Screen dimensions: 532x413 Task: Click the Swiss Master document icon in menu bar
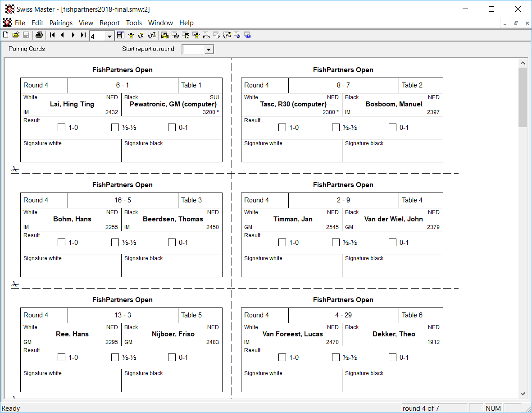[7, 23]
